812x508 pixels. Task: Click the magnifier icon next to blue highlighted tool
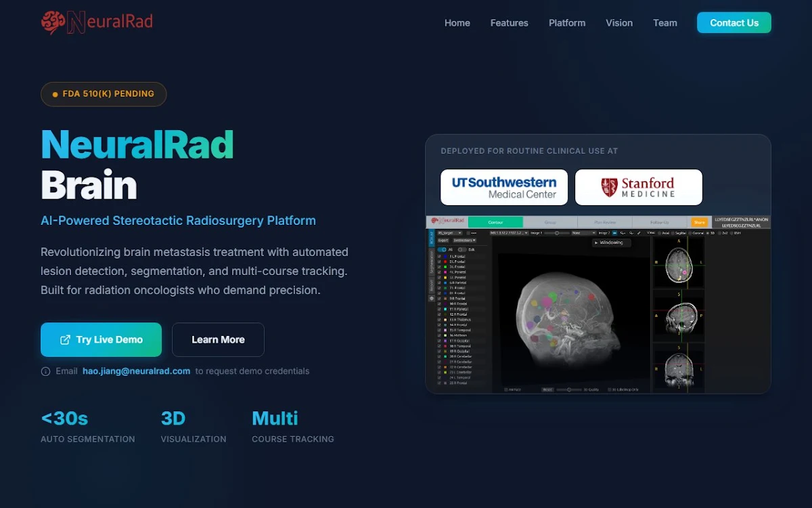(x=623, y=233)
